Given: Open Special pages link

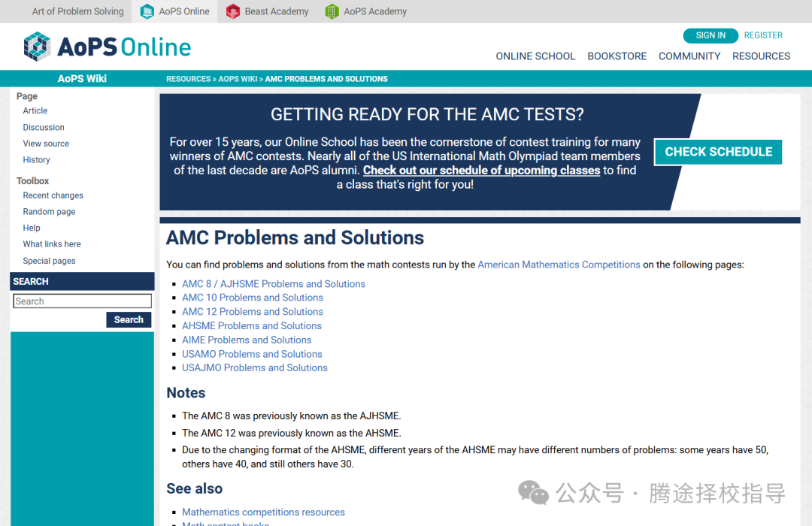Looking at the screenshot, I should pyautogui.click(x=49, y=261).
